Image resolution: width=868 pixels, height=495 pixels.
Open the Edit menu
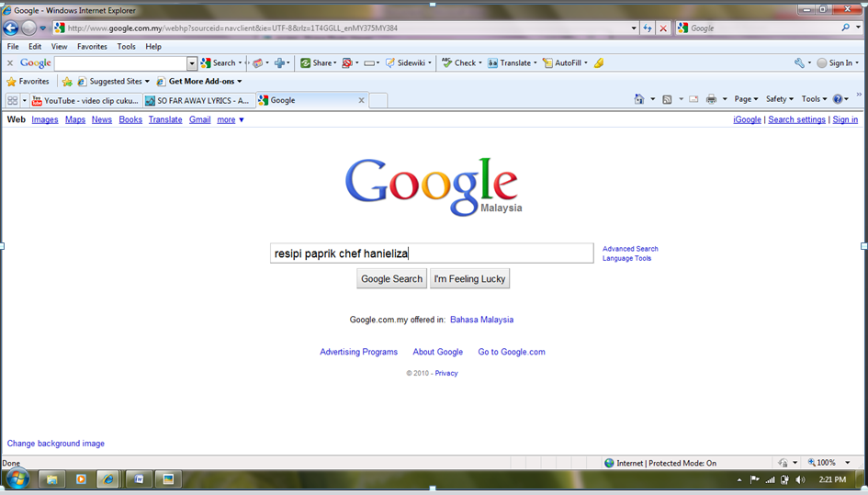click(x=35, y=47)
